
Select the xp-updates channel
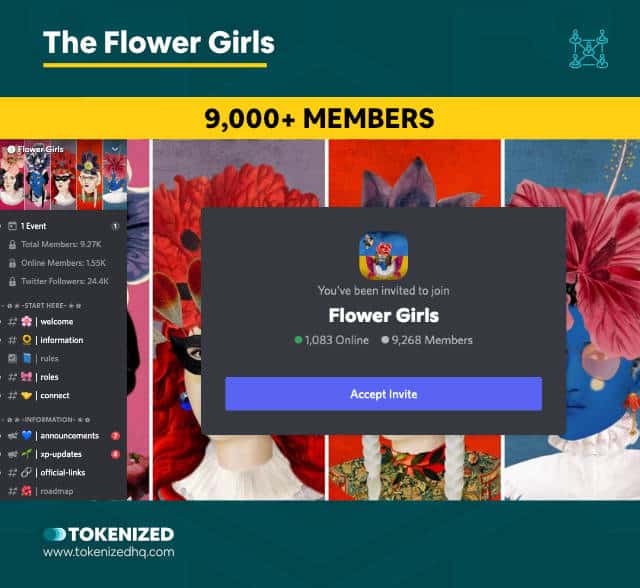tap(62, 454)
